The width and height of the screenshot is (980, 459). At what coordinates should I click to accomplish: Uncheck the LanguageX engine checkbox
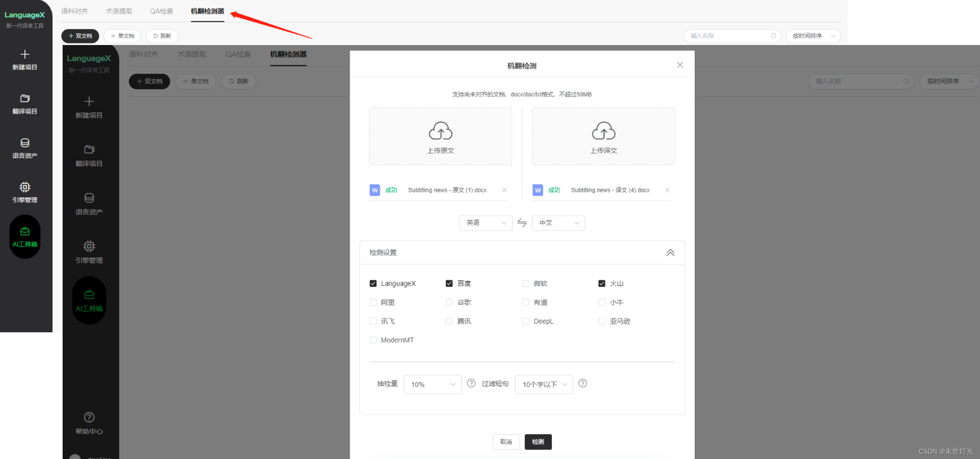(373, 283)
